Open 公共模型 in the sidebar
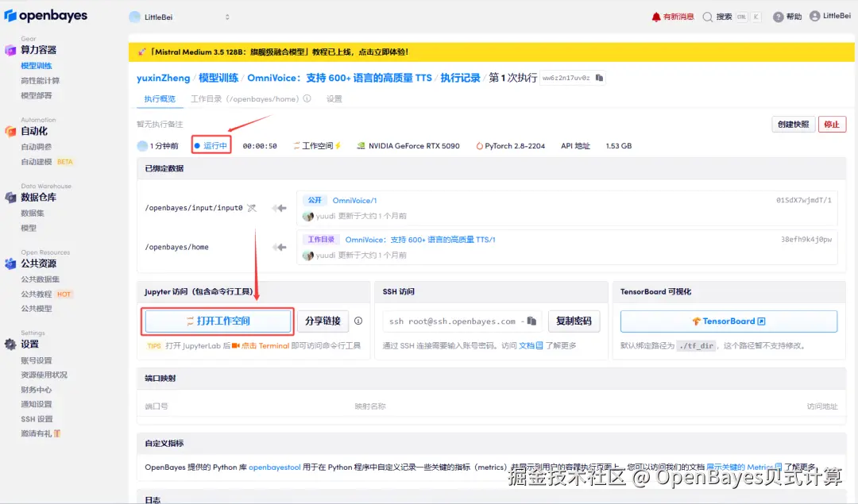 click(x=36, y=308)
